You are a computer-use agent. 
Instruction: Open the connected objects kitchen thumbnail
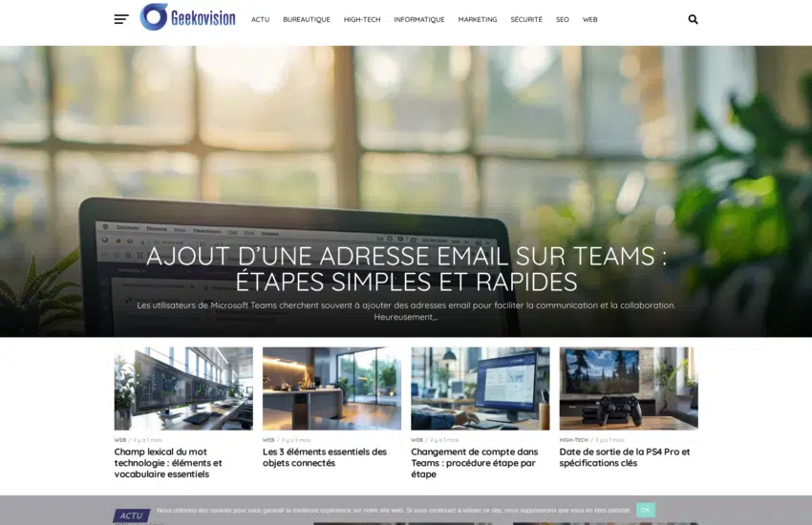[x=331, y=388]
